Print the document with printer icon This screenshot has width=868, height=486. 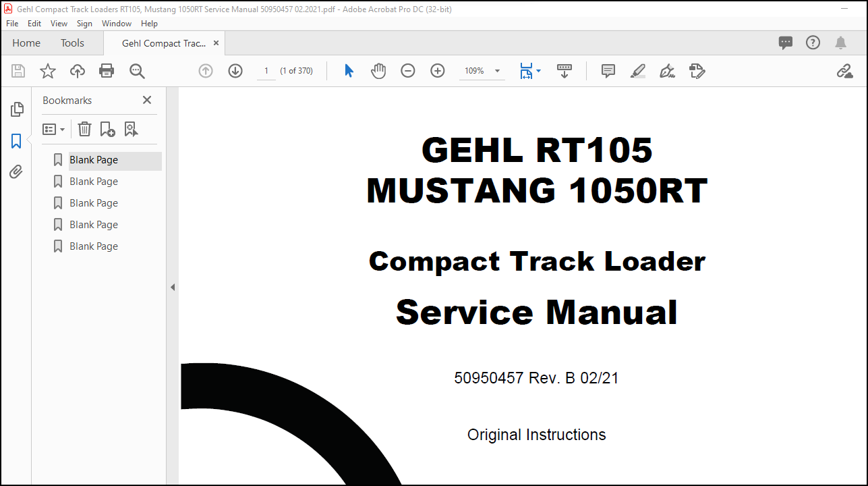107,71
